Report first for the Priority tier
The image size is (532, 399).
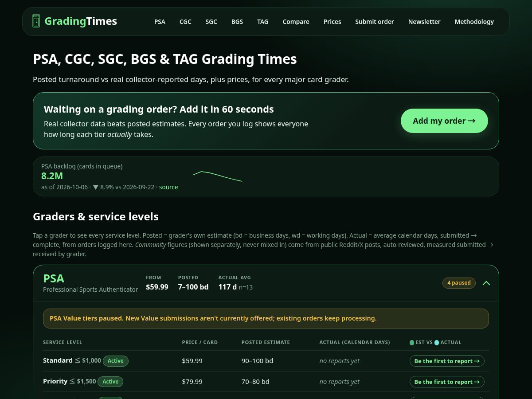[447, 382]
